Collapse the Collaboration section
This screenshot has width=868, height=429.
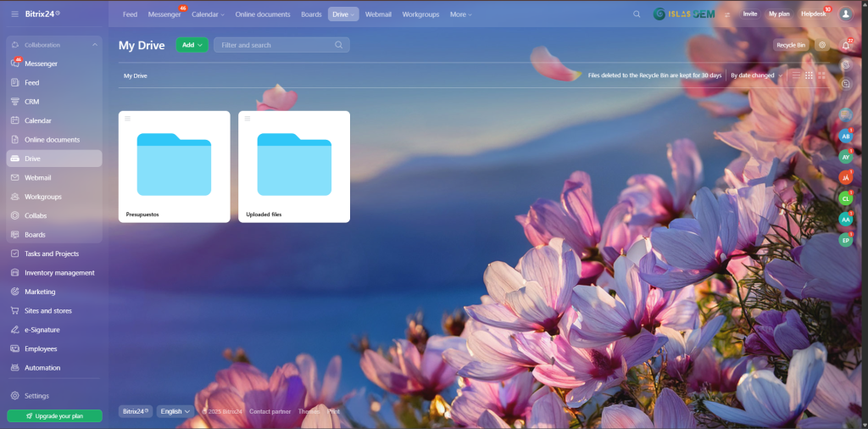coord(94,44)
